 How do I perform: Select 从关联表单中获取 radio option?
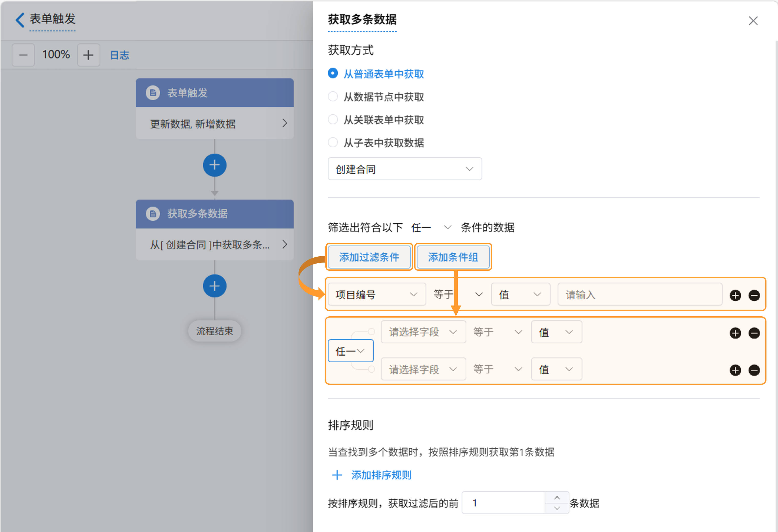coord(333,120)
